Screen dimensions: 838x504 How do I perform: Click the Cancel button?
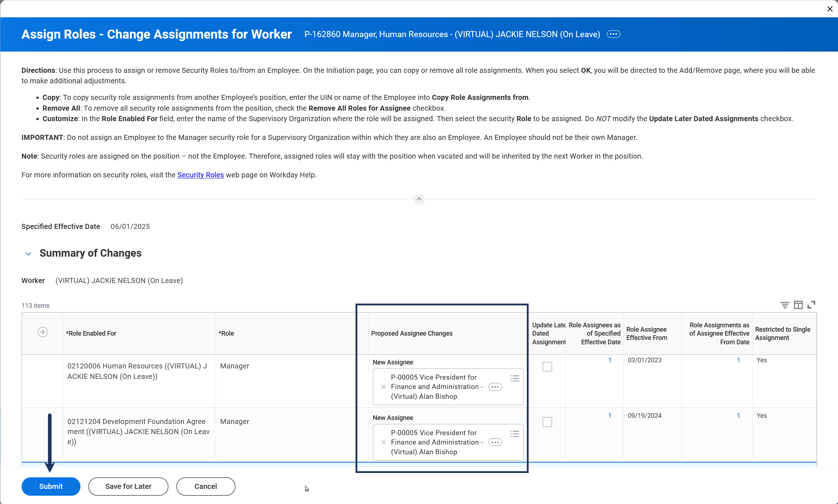tap(206, 486)
